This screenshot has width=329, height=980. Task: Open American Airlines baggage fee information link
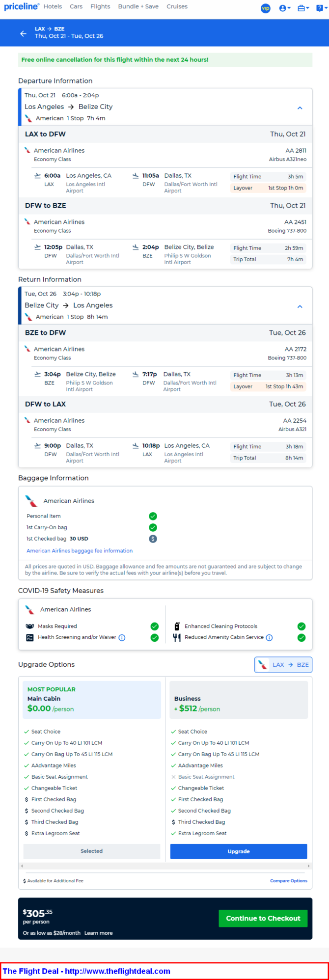tap(80, 551)
